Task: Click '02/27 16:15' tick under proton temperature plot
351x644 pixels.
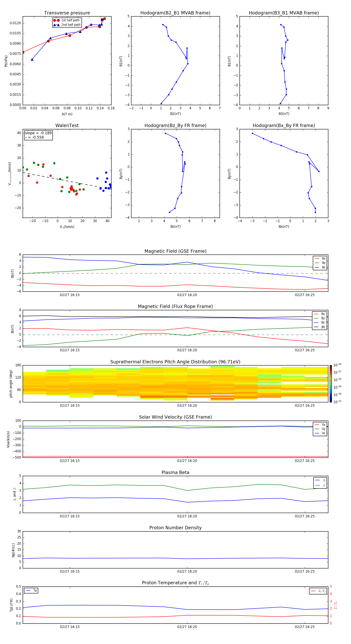Action: tap(70, 627)
